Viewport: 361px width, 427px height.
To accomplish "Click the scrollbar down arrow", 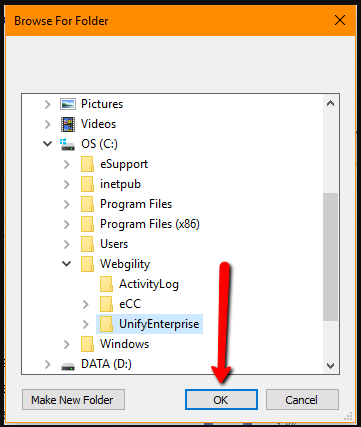I will coord(330,366).
